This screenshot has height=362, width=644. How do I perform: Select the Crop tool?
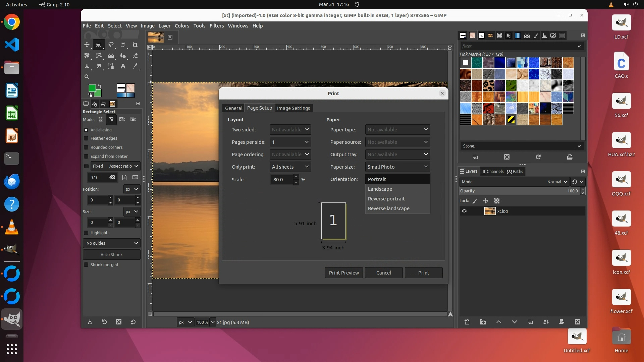[x=135, y=45]
